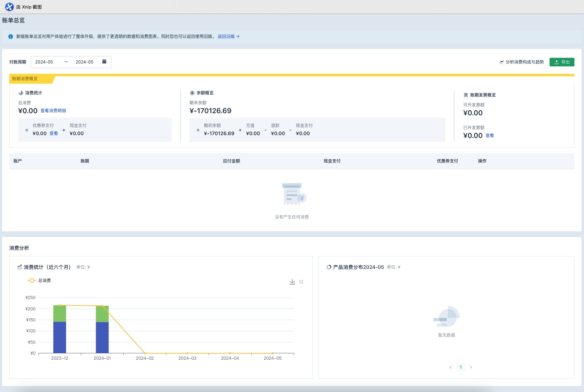The height and width of the screenshot is (392, 584).
Task: Click the invoice overview icon
Action: click(x=466, y=95)
